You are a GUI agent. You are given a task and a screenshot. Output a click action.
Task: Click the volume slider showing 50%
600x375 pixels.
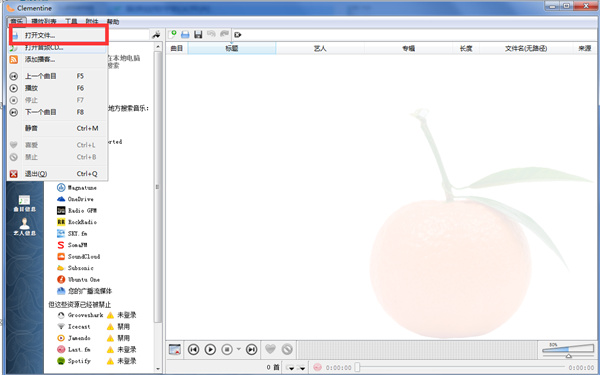pos(568,350)
